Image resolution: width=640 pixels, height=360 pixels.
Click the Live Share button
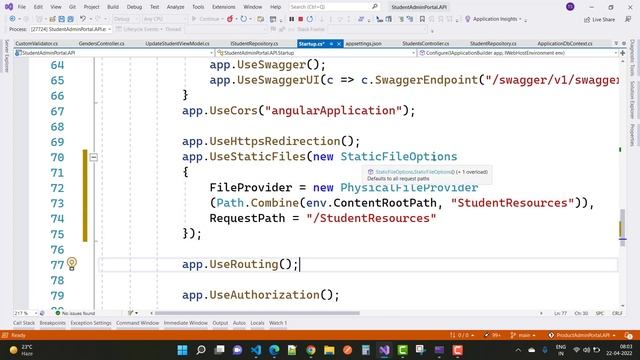599,19
